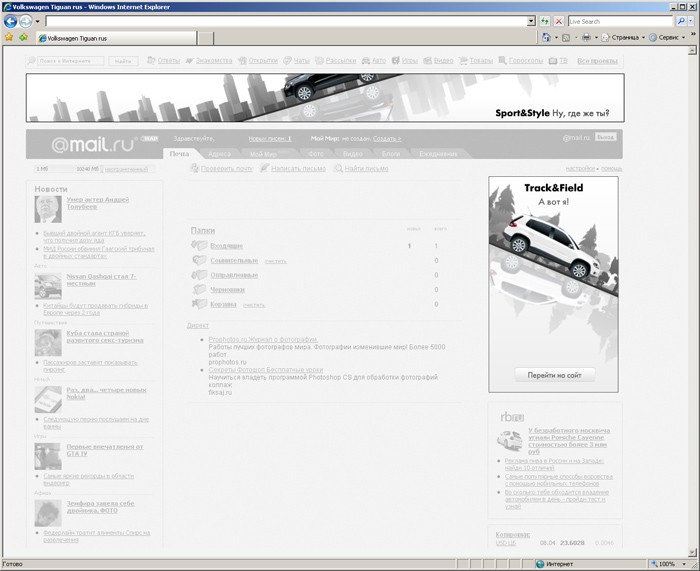Viewport: 700px width, 571px height.
Task: Open the Авто link
Action: [x=379, y=61]
